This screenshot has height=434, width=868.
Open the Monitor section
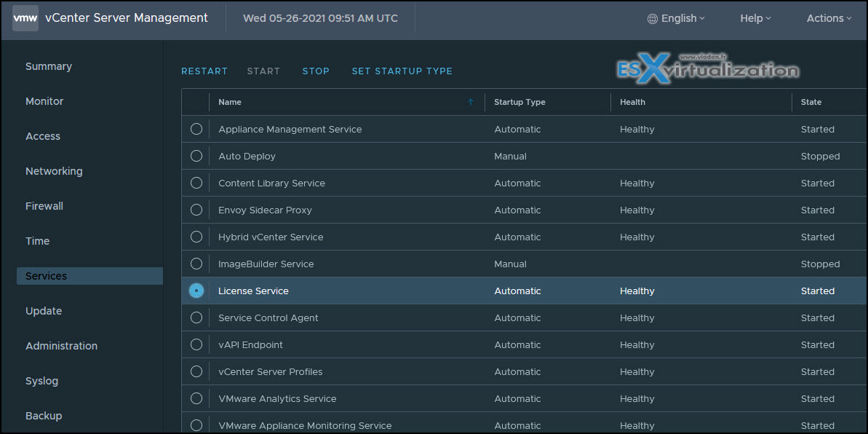44,101
